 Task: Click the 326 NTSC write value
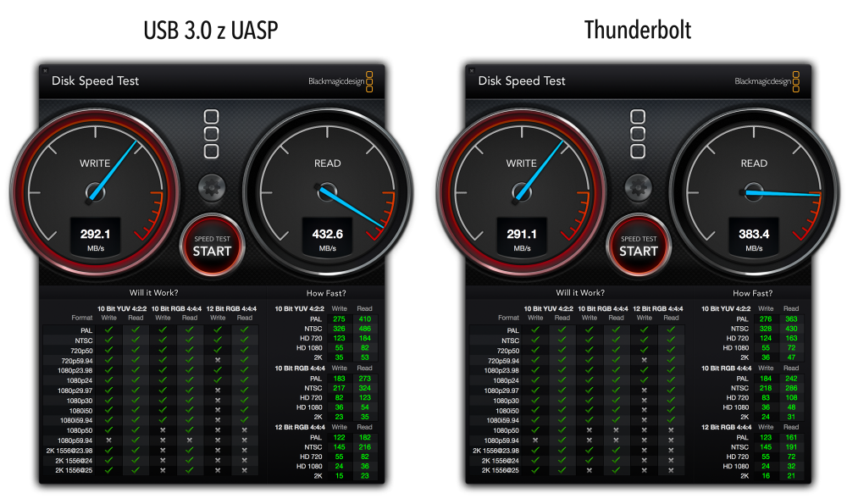339,329
